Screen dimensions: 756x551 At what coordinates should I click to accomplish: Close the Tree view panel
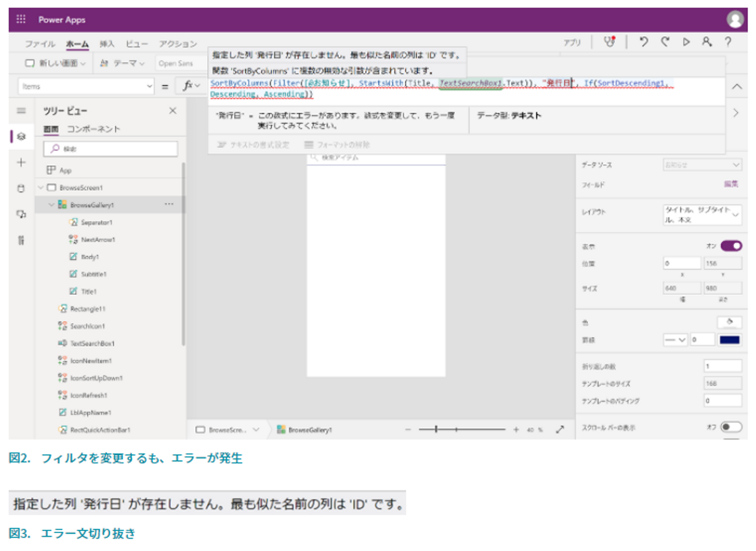(x=173, y=111)
